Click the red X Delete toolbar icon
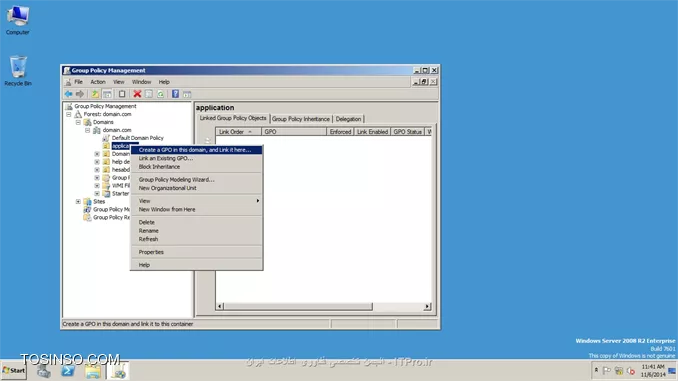 click(x=137, y=94)
